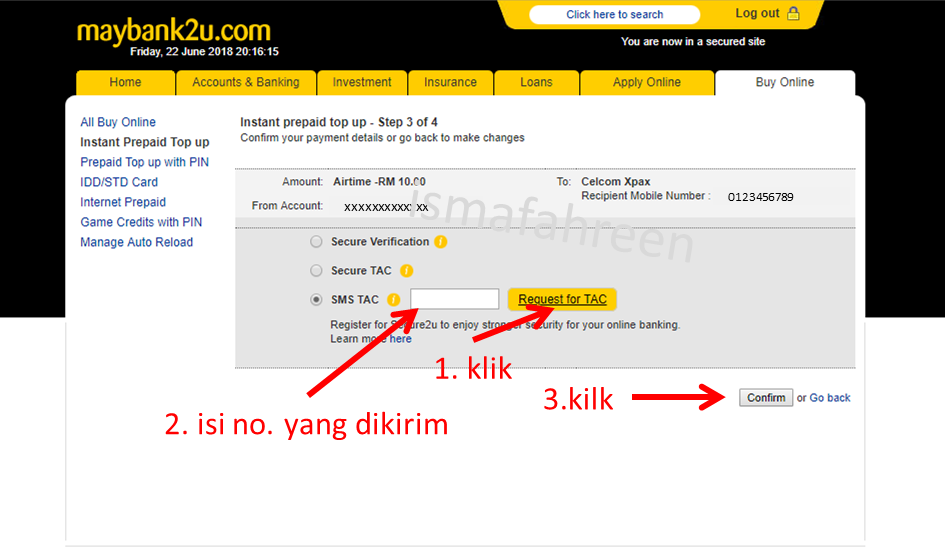The height and width of the screenshot is (555, 945).
Task: Switch to the Investment tab
Action: [362, 83]
